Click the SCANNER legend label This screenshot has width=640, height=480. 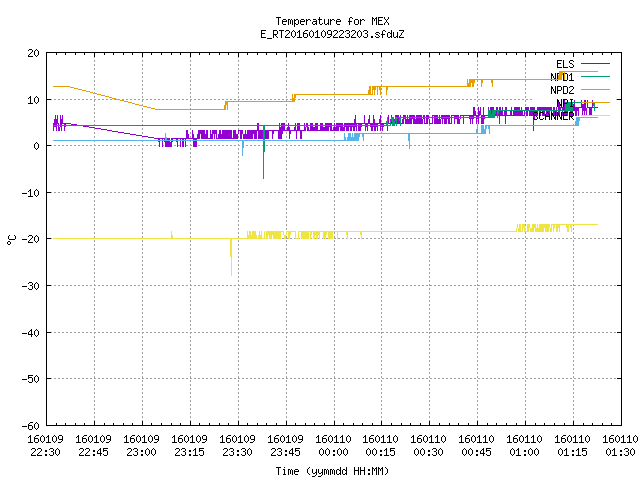coord(553,116)
